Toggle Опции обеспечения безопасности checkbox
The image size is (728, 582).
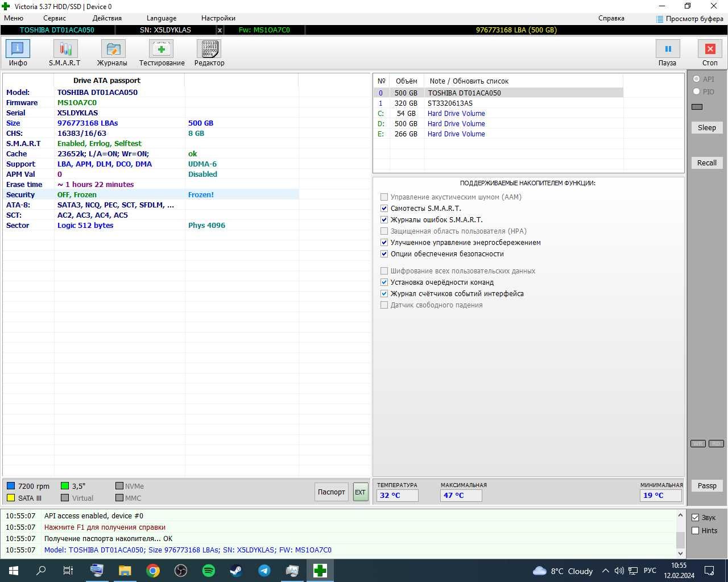click(384, 253)
